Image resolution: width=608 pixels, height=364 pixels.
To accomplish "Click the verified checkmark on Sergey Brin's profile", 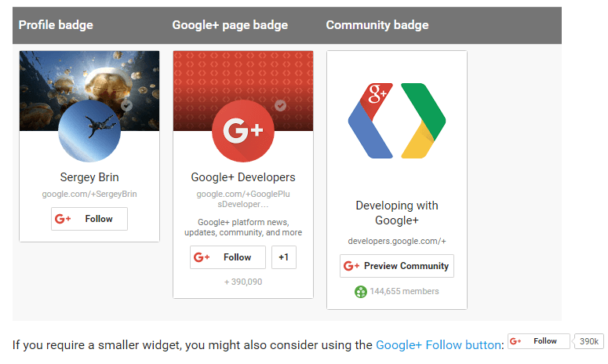I will pos(126,105).
